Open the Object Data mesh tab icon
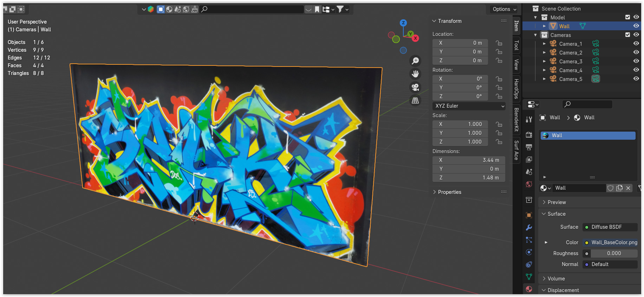The height and width of the screenshot is (297, 644). click(x=529, y=277)
